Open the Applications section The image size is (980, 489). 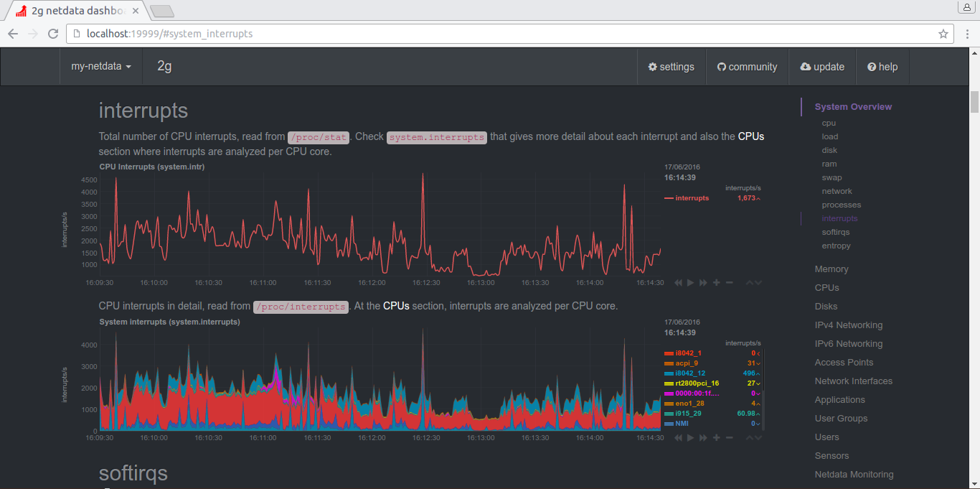[840, 400]
